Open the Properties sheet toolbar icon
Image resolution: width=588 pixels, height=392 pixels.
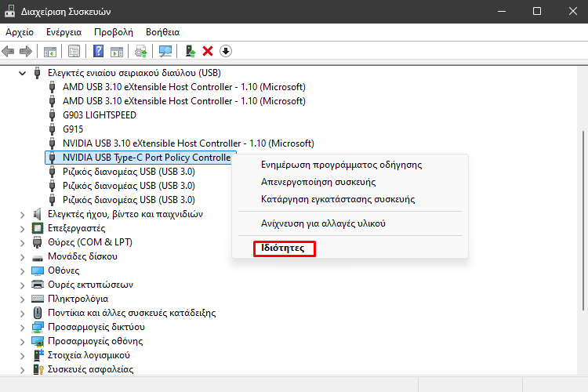click(x=74, y=51)
